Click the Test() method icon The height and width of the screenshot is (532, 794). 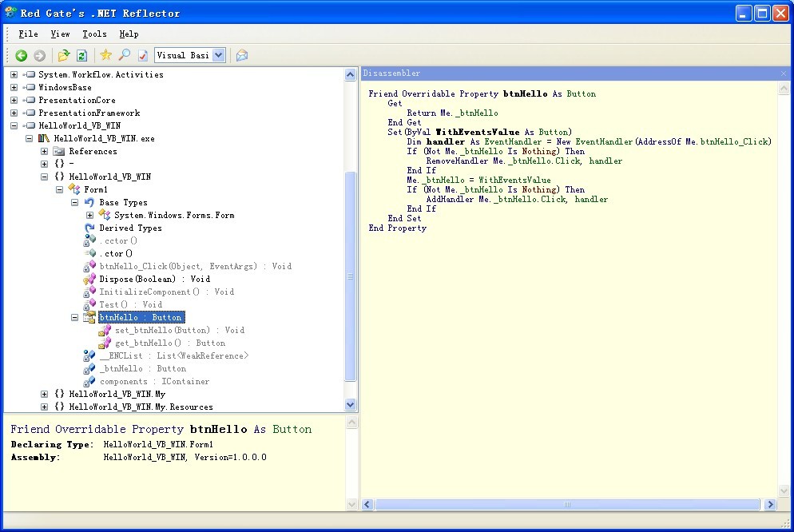[89, 304]
